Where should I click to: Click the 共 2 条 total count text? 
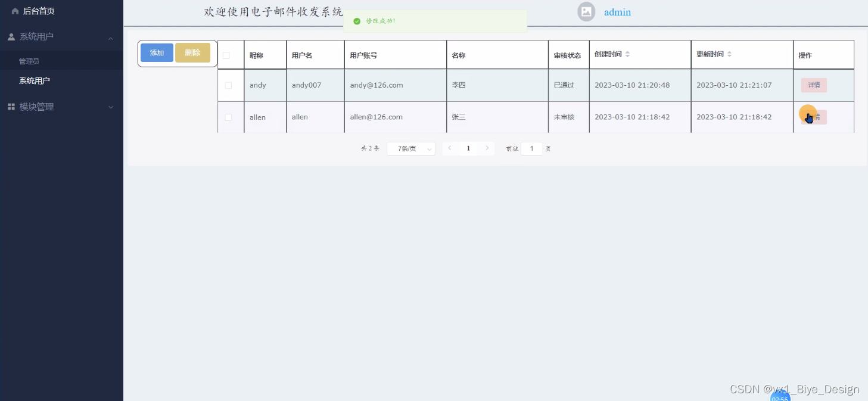click(370, 149)
